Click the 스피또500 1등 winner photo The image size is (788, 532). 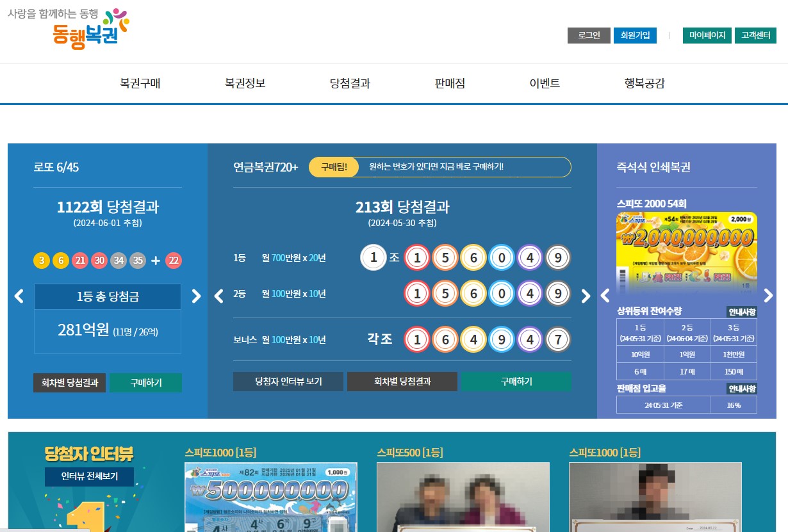tap(463, 499)
